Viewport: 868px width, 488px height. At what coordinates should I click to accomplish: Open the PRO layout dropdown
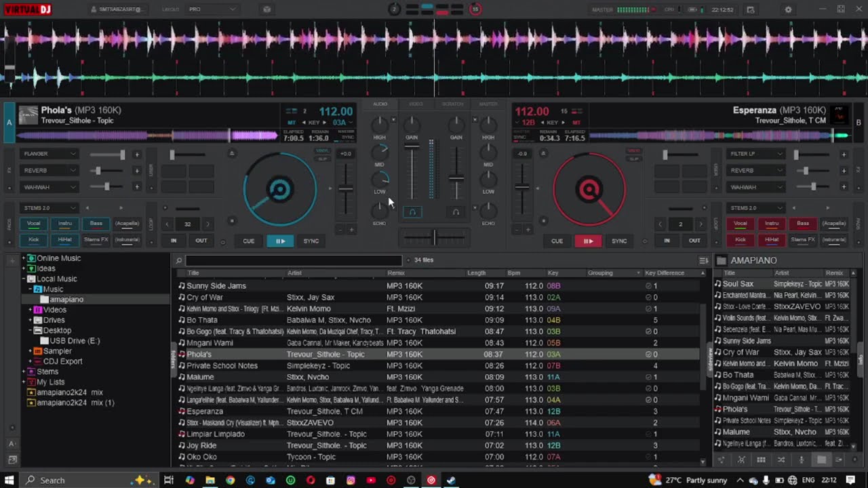tap(212, 9)
